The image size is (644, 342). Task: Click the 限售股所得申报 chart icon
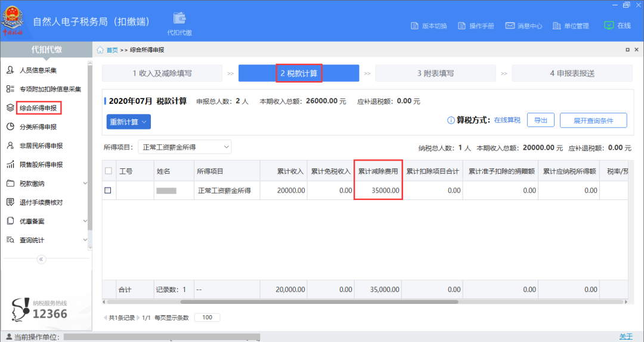click(x=10, y=164)
